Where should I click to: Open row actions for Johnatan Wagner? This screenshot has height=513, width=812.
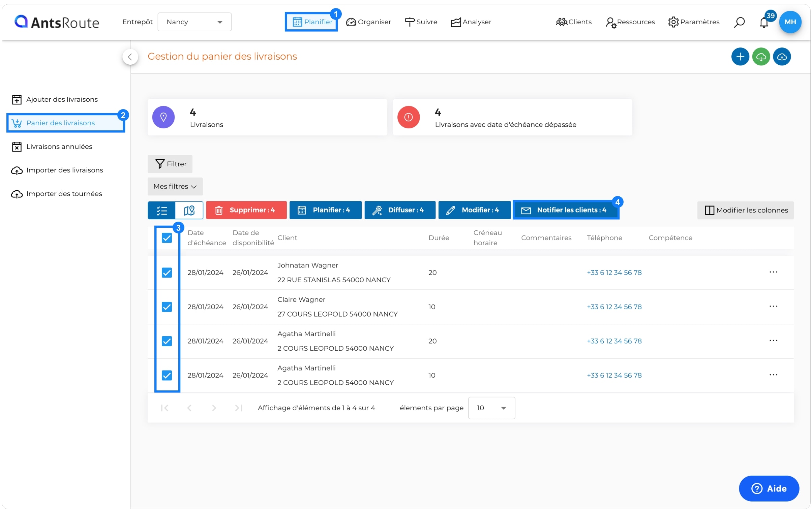[x=773, y=272]
